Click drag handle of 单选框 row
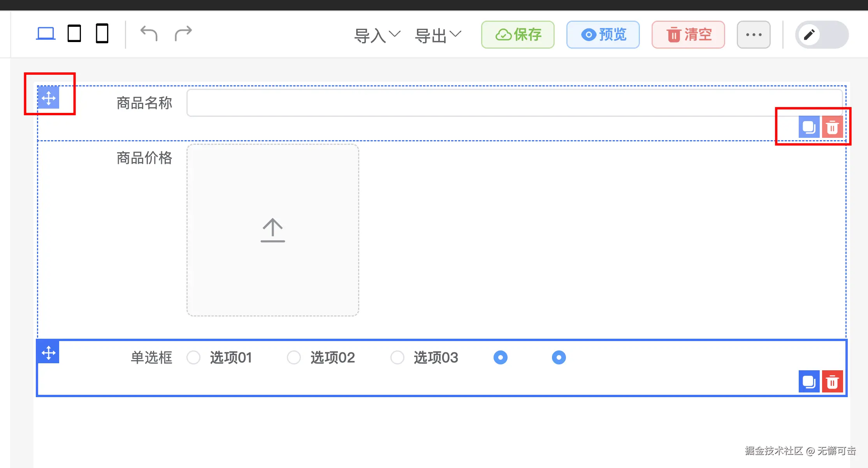The height and width of the screenshot is (468, 868). tap(49, 353)
